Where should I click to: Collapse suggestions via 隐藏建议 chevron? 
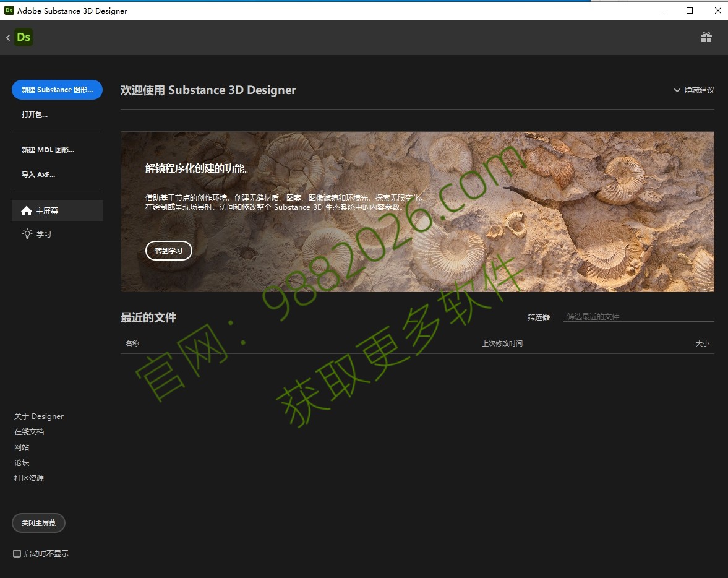[677, 90]
